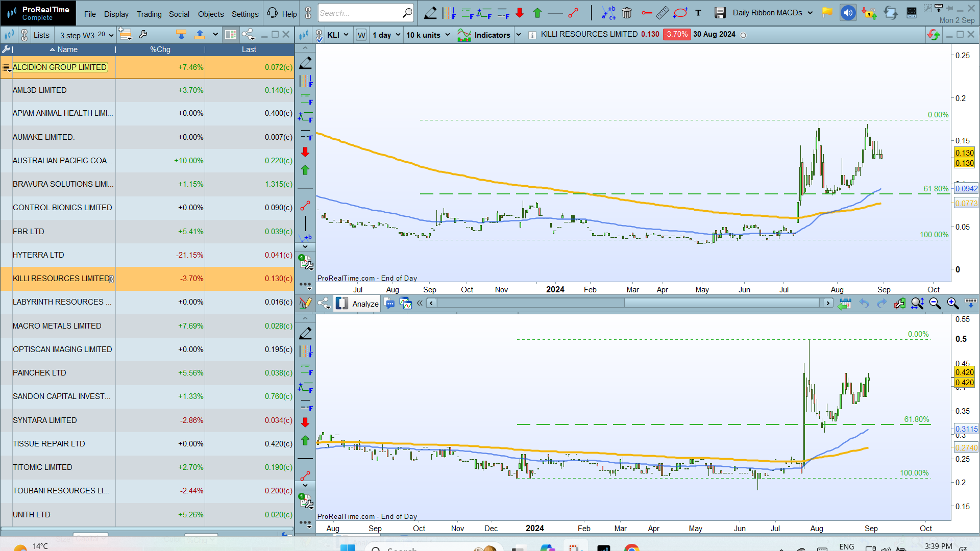Click the wrench settings icon in list toolbar

143,35
